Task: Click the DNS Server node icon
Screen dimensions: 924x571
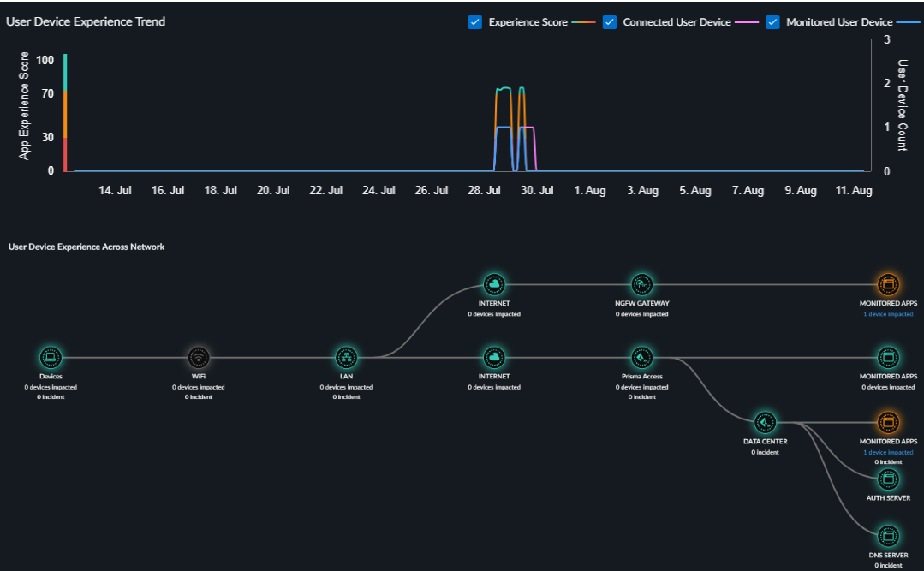Action: [x=888, y=536]
